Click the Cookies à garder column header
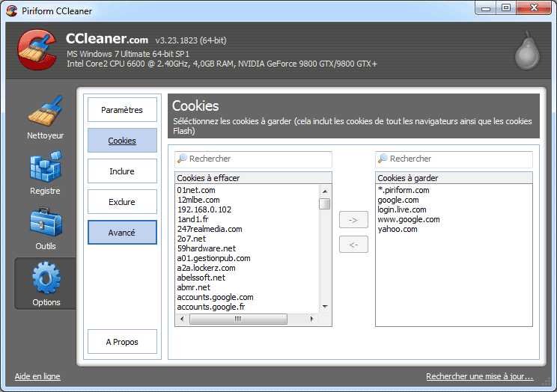This screenshot has height=392, width=557. pyautogui.click(x=454, y=178)
